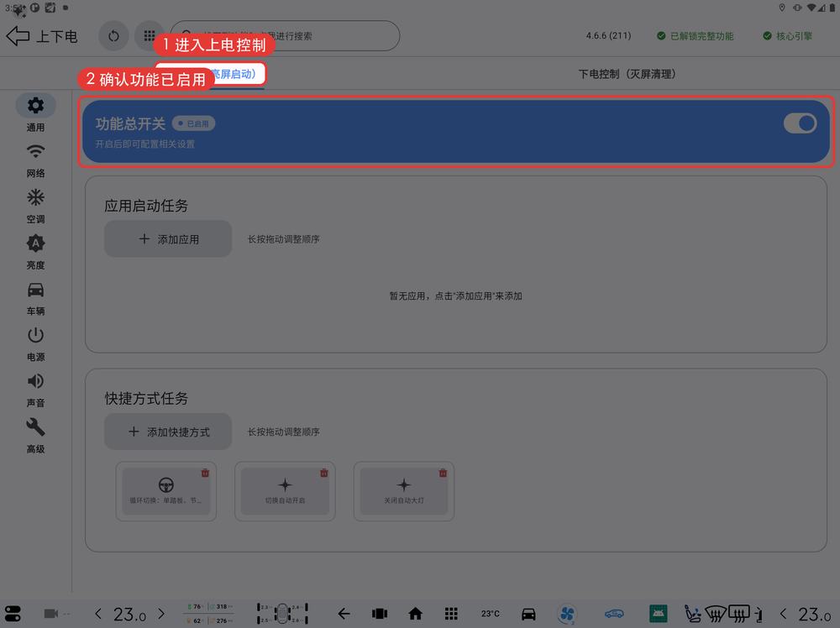Increase left temperature with right chevron

coord(161,614)
